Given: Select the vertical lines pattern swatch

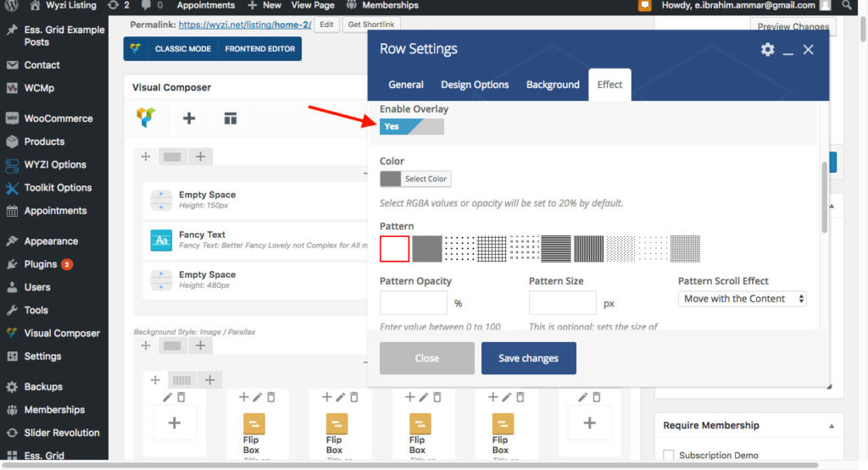Looking at the screenshot, I should click(588, 249).
